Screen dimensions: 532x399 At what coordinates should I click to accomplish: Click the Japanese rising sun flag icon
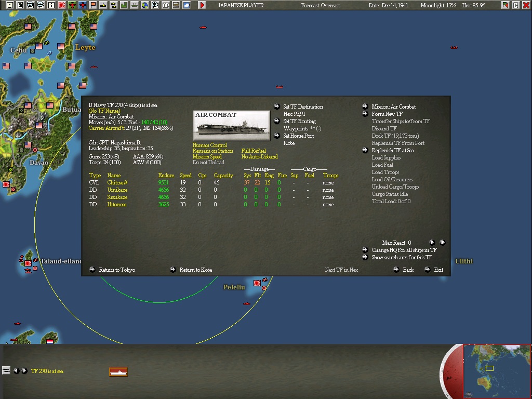(x=62, y=5)
